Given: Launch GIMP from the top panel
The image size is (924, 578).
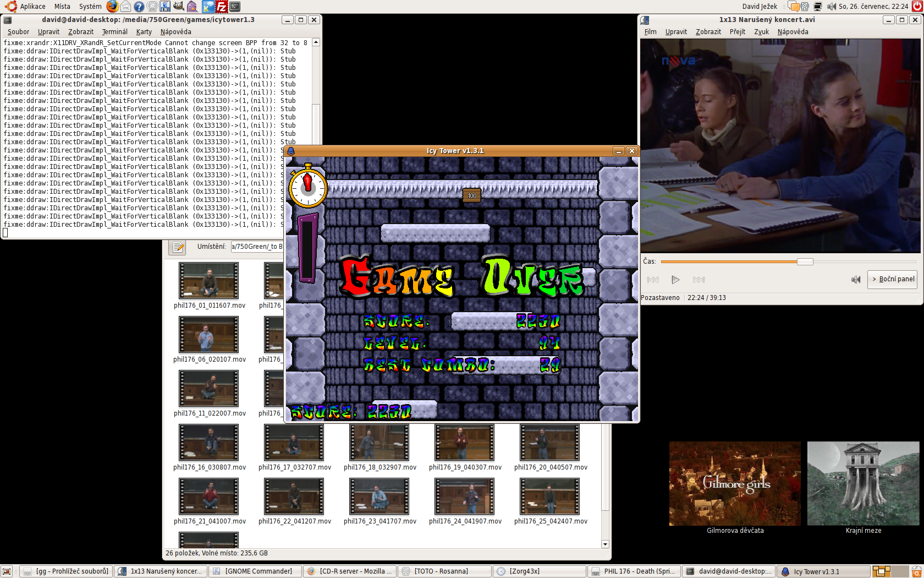Looking at the screenshot, I should pyautogui.click(x=179, y=7).
